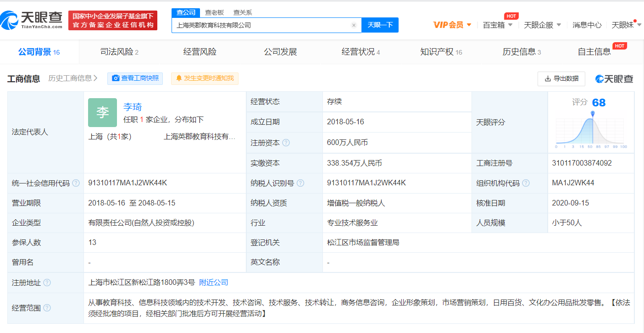Select organization code MA1J2WK44
The width and height of the screenshot is (644, 333).
tap(573, 183)
